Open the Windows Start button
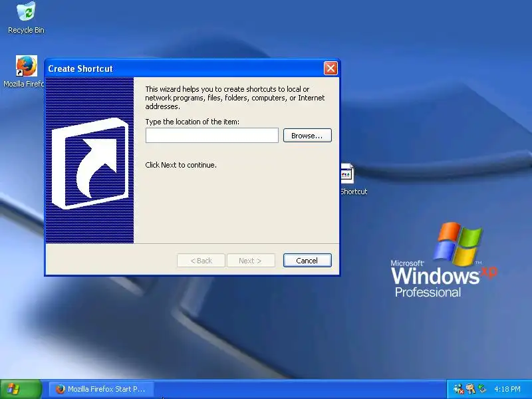Image resolution: width=532 pixels, height=399 pixels. pos(21,389)
